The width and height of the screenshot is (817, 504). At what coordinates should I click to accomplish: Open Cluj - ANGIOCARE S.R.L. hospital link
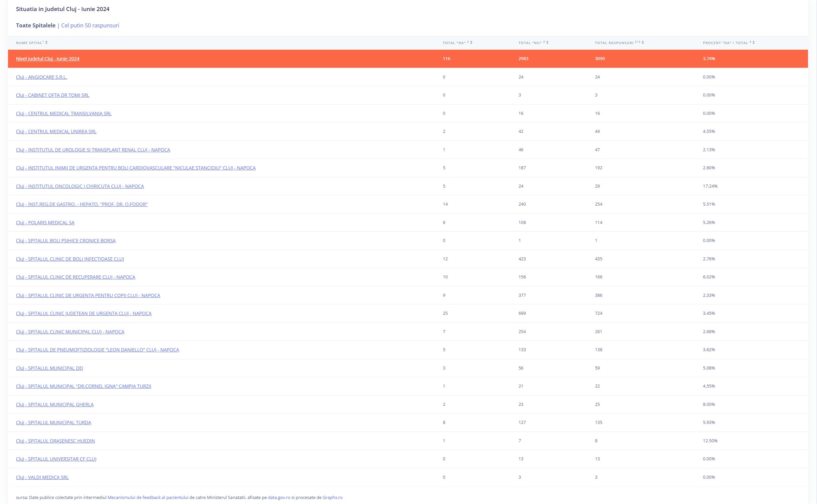click(41, 77)
